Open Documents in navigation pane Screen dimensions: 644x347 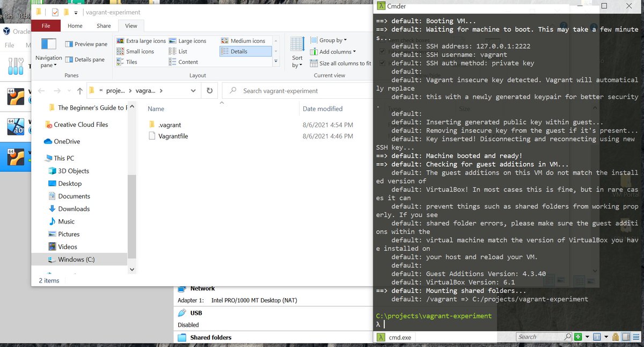pos(69,196)
